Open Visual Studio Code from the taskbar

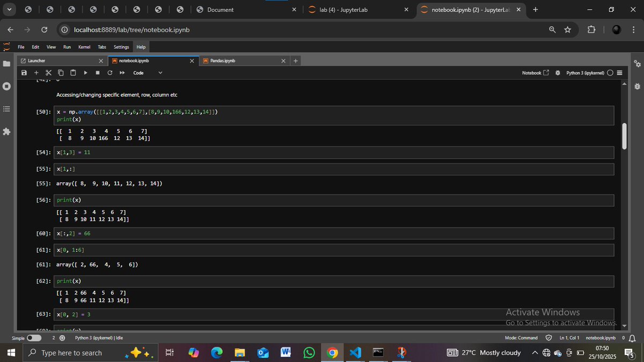pos(355,352)
